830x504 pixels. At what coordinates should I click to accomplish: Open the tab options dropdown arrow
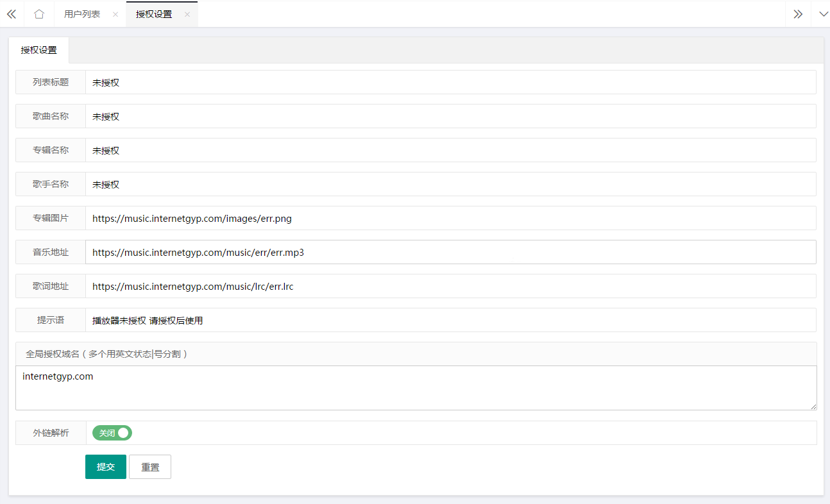click(824, 14)
